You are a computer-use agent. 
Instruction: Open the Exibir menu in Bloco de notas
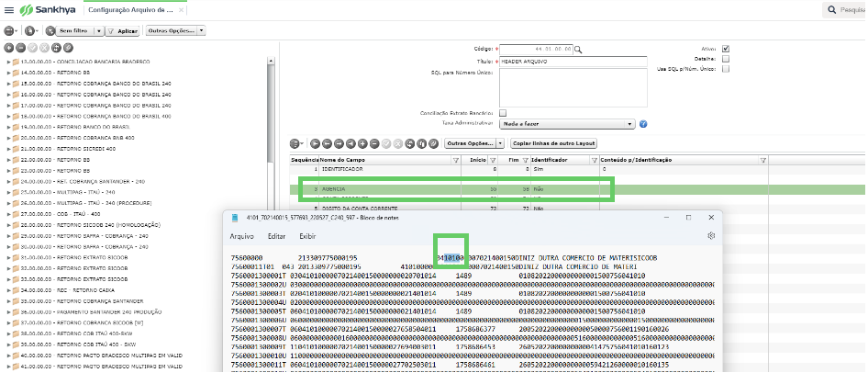click(307, 236)
